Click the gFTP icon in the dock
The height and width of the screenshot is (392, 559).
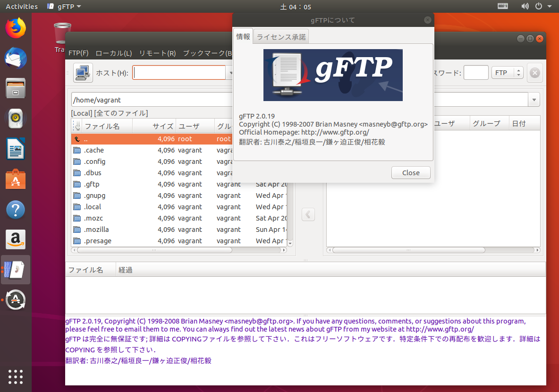(x=15, y=269)
